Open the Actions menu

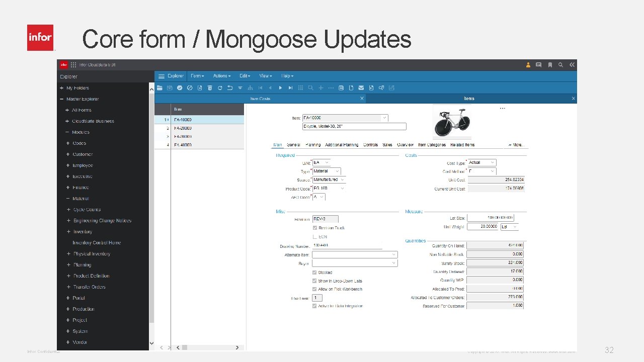point(221,75)
